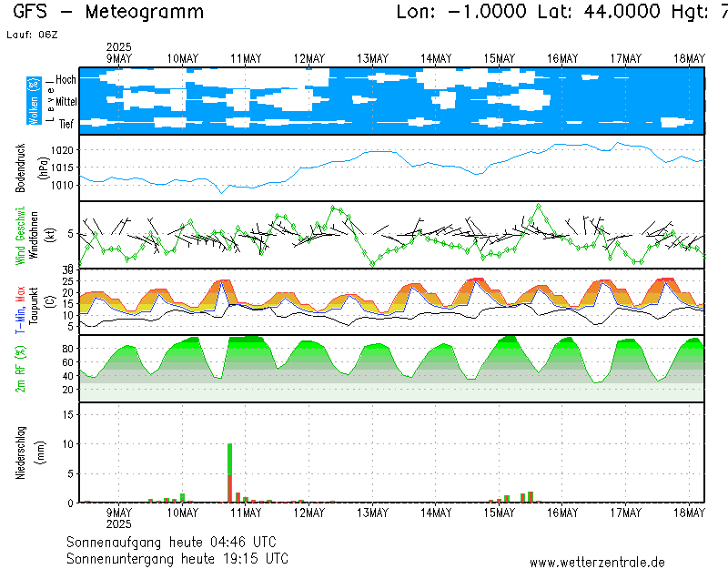728x569 pixels.
Task: Click '16MAY' date above the cloud panel
Action: pos(562,59)
